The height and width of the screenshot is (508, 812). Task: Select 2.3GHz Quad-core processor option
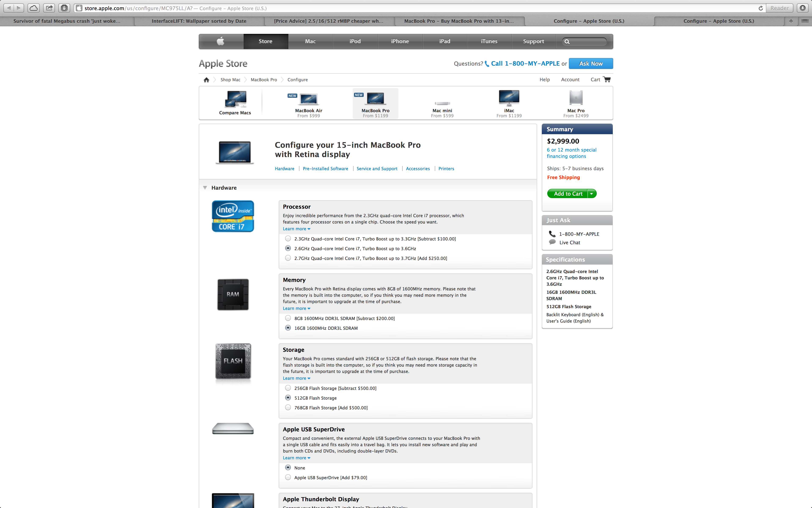point(288,239)
